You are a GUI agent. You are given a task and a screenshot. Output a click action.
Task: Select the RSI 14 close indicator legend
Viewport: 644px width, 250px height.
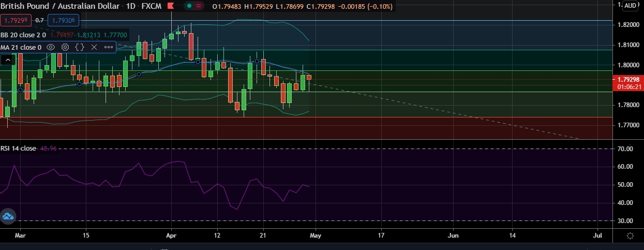(18, 148)
